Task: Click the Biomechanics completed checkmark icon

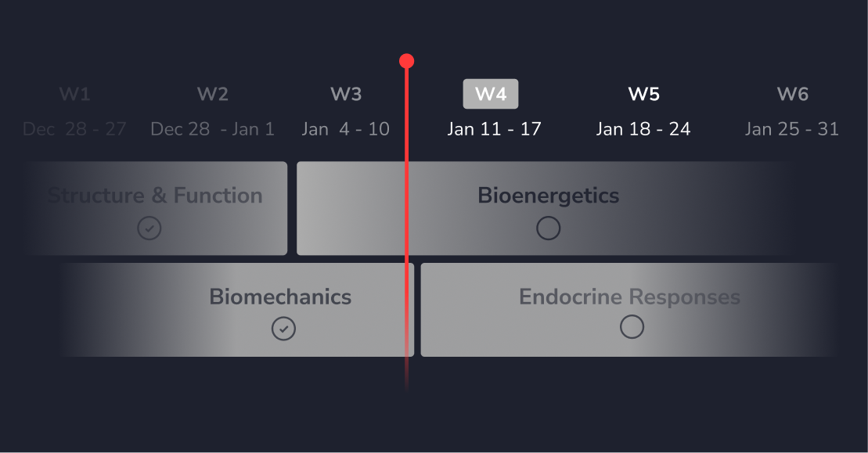Action: pos(283,329)
